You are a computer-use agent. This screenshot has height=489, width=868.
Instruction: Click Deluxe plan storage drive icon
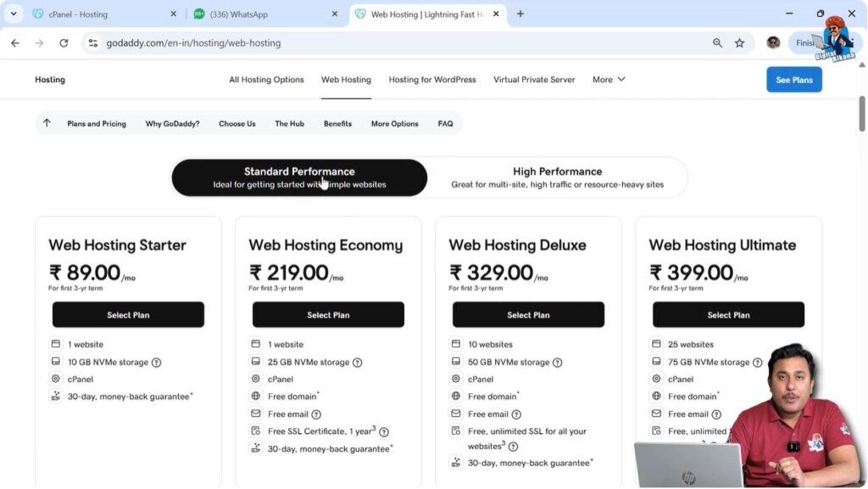pos(456,361)
